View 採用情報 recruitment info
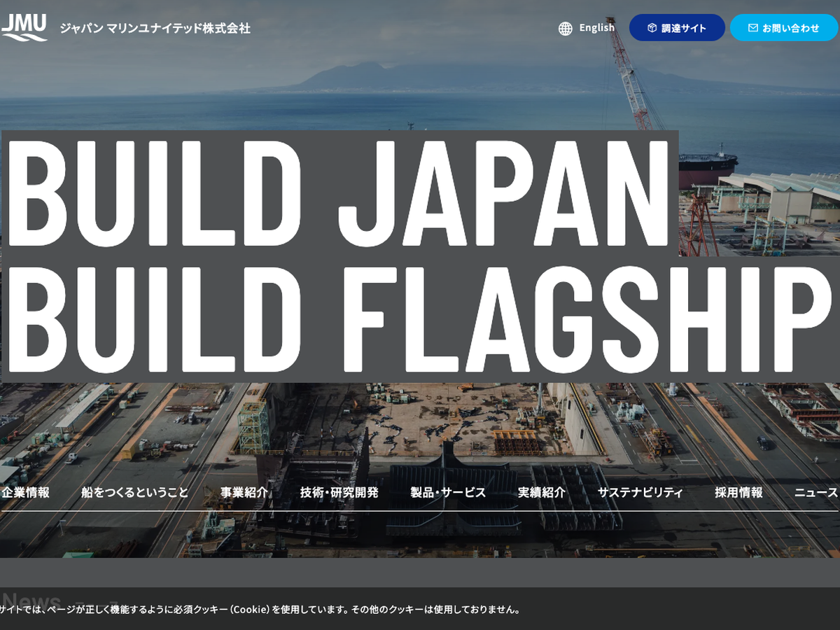The width and height of the screenshot is (840, 630). (x=738, y=492)
